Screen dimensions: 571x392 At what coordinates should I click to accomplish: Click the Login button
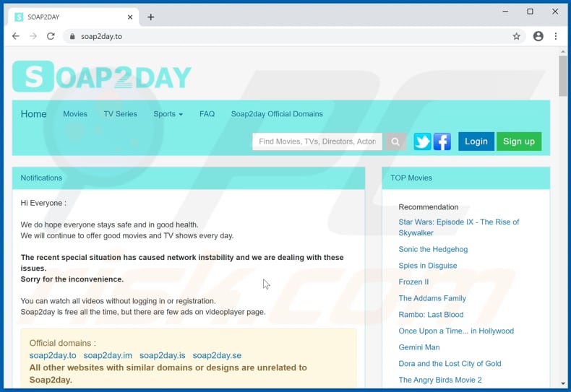click(x=476, y=141)
